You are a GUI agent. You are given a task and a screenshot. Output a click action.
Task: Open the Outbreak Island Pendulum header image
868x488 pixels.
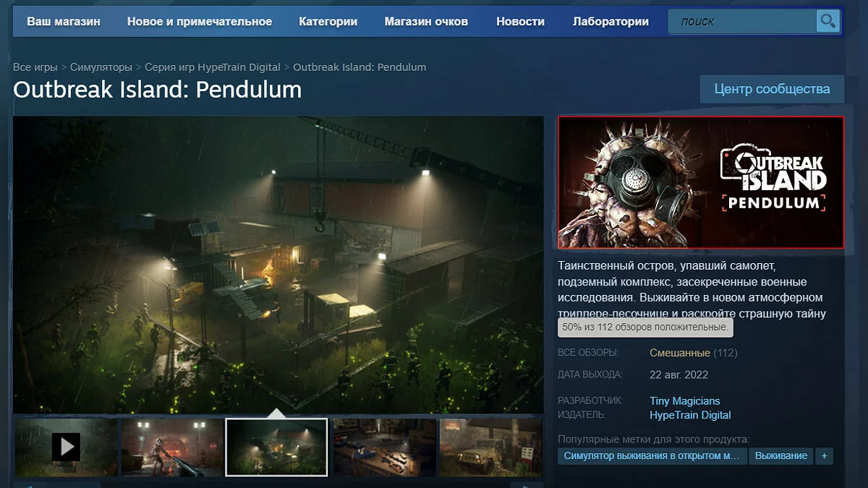700,182
